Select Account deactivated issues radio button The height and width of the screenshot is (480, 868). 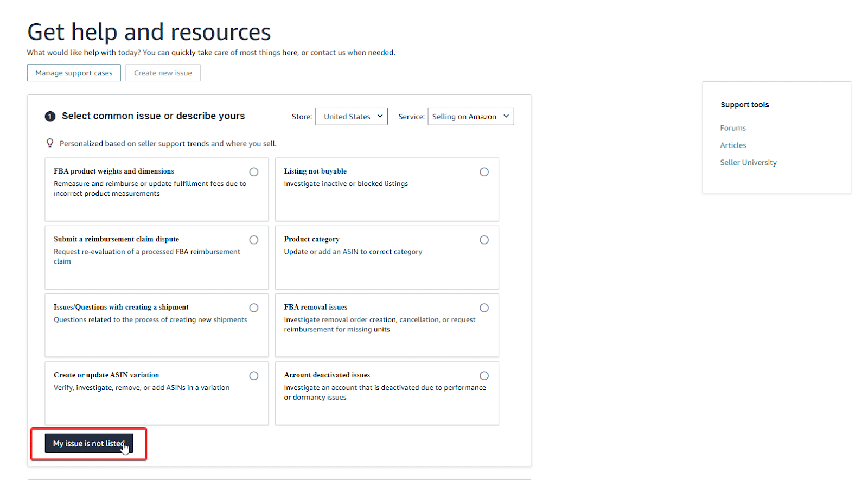pyautogui.click(x=484, y=376)
